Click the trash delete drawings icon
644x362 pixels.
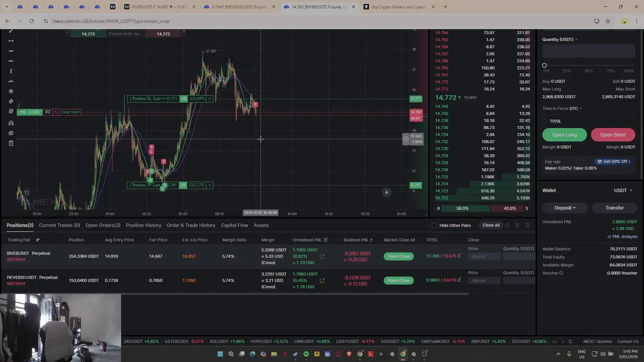[11, 143]
